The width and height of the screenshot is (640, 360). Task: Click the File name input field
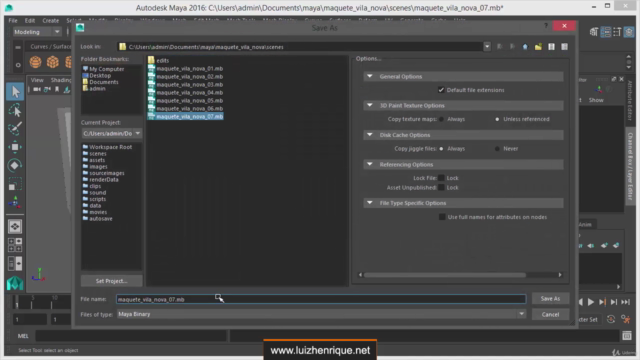[x=321, y=299]
